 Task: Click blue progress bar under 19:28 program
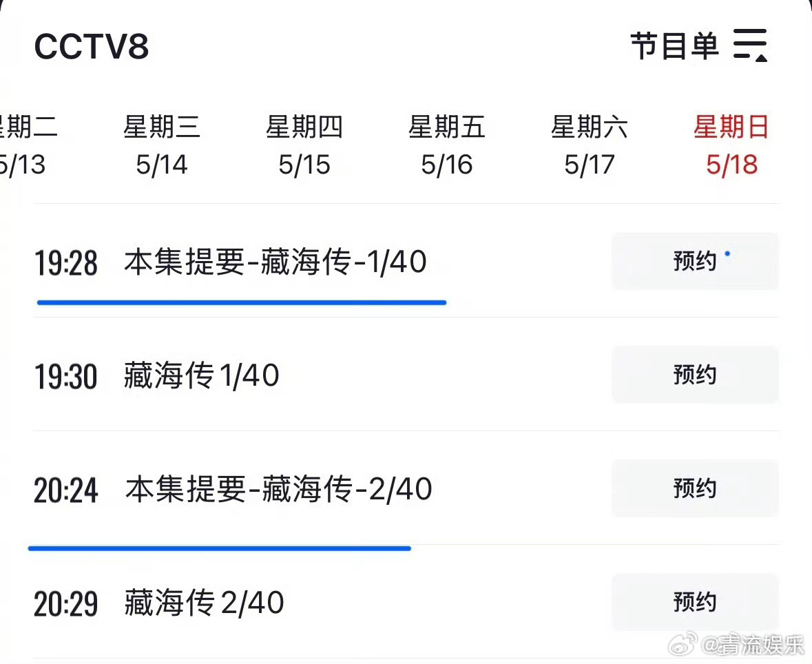242,302
